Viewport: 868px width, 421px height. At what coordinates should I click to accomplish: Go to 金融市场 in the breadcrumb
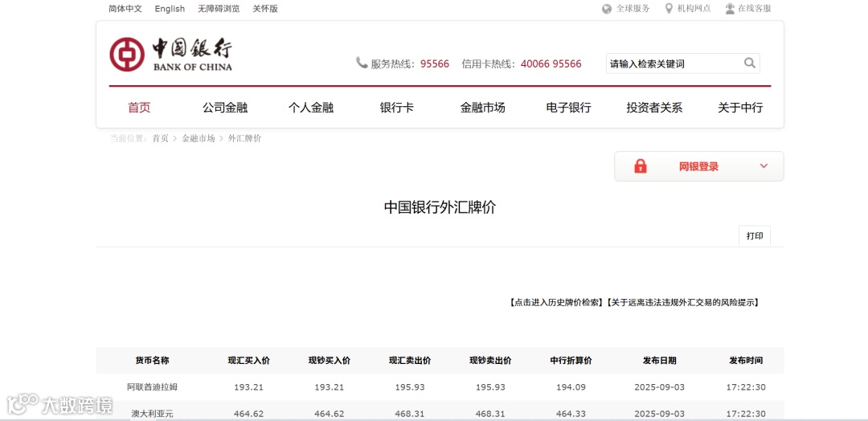click(x=199, y=138)
